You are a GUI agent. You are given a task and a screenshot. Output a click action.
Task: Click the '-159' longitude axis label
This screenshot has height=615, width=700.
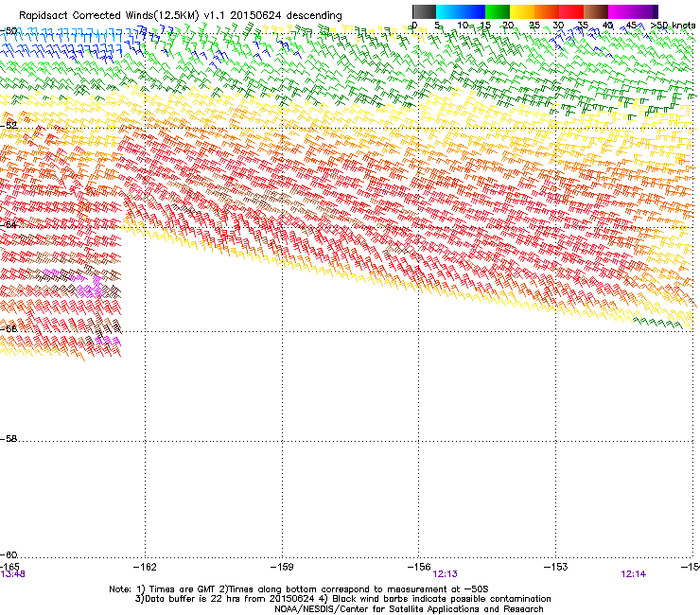tap(282, 567)
